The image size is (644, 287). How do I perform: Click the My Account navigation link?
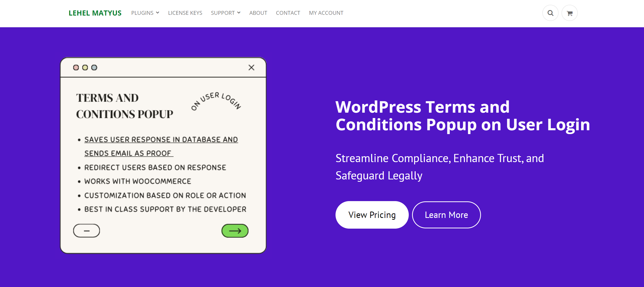tap(327, 13)
